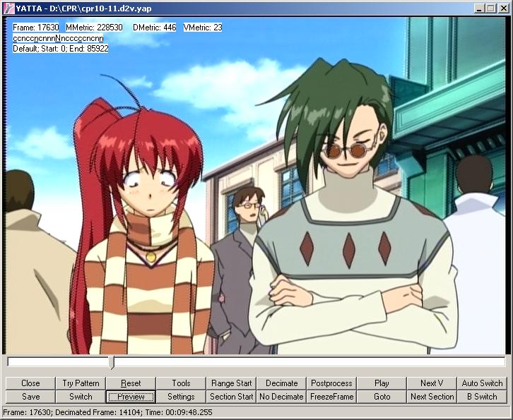Click the 'DMetric: 446' overlay text

click(155, 28)
